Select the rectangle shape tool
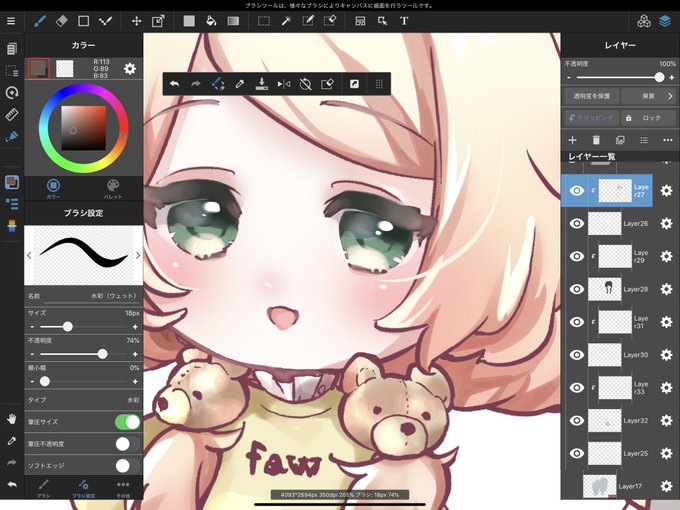 point(83,21)
